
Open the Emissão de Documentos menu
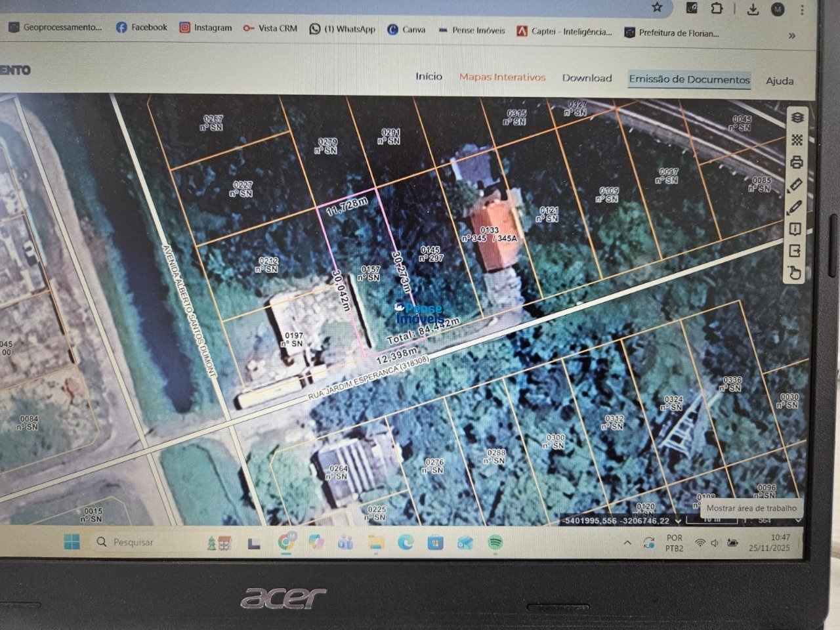(689, 80)
